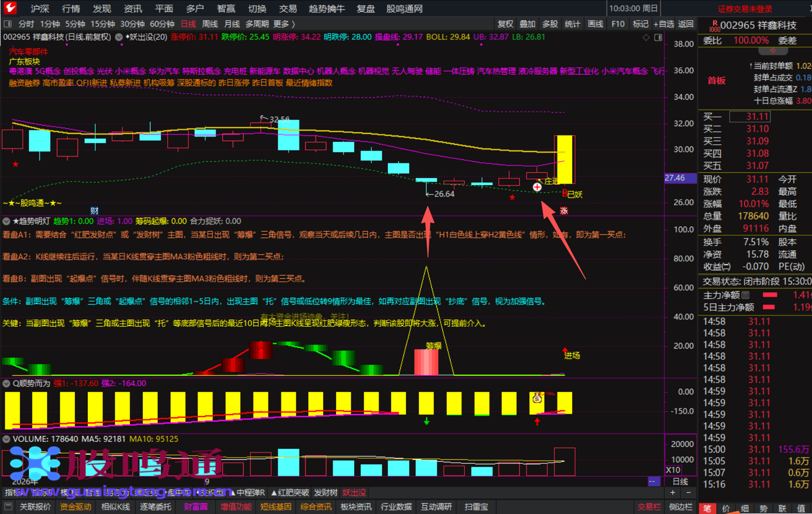The height and width of the screenshot is (514, 812).
Task: Click the red 涨 badge under the chart
Action: 564,210
